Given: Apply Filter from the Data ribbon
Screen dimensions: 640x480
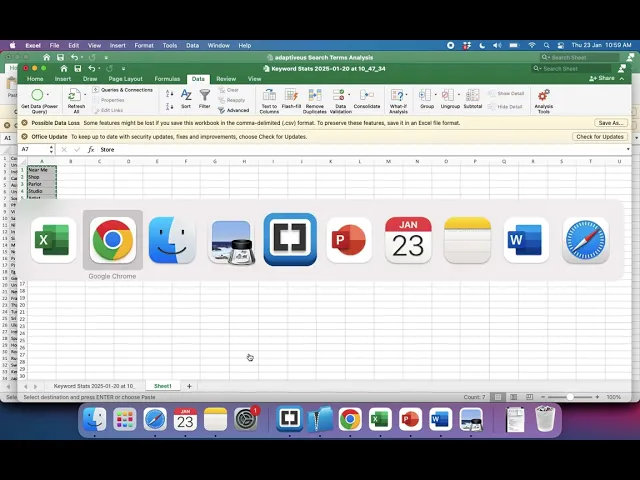Looking at the screenshot, I should (x=204, y=98).
